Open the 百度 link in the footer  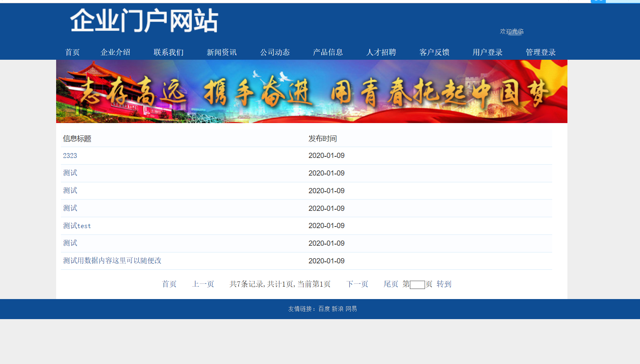point(324,309)
